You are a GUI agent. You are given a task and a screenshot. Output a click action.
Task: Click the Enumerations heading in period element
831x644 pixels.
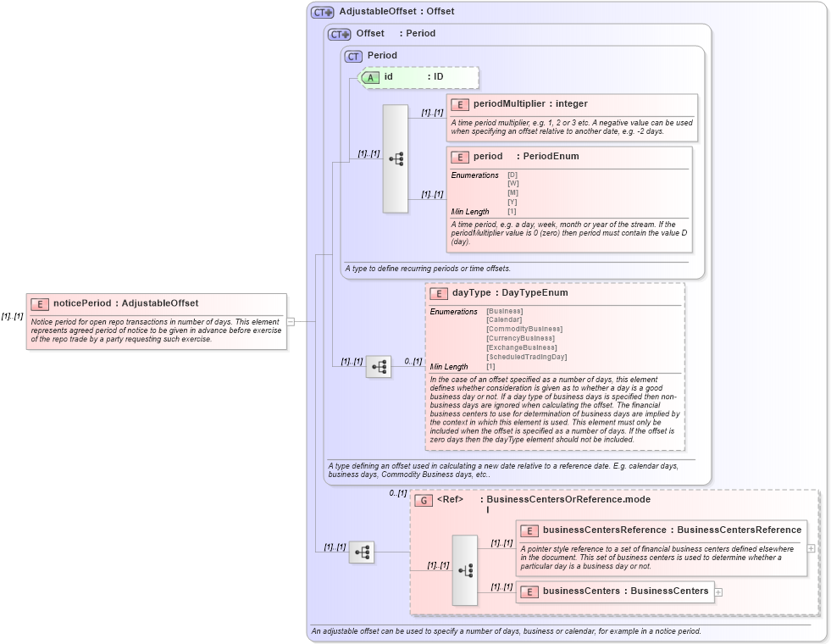click(475, 175)
